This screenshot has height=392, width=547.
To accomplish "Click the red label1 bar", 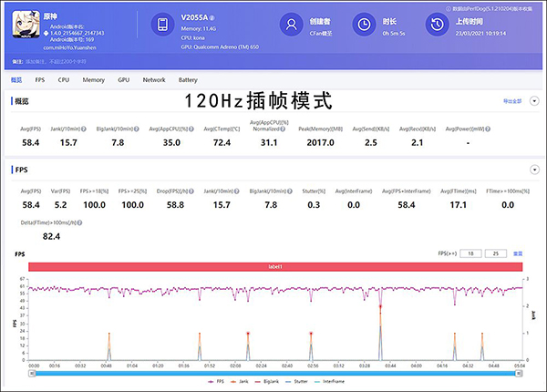I will click(275, 266).
